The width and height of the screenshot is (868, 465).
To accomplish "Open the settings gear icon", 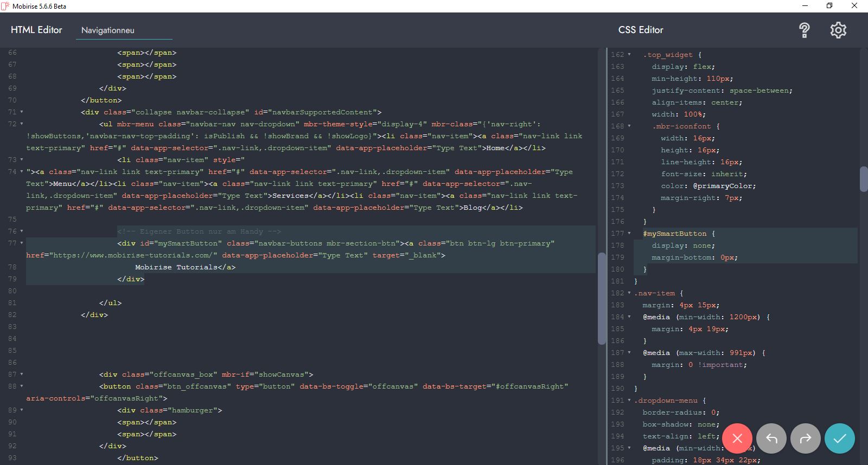I will pos(838,30).
